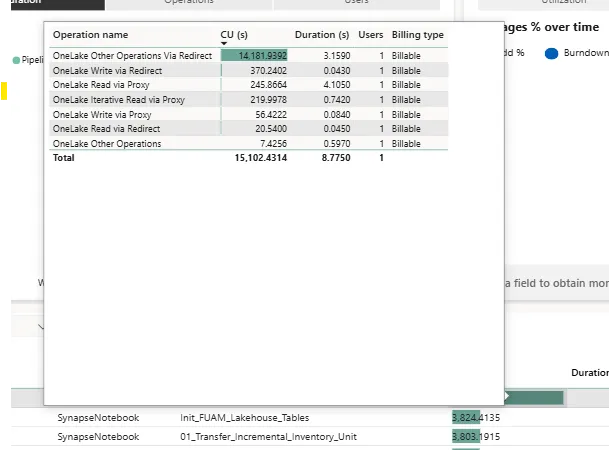Click the 0.7420 duration value
Viewport: 609px width, 450px height.
pos(337,100)
